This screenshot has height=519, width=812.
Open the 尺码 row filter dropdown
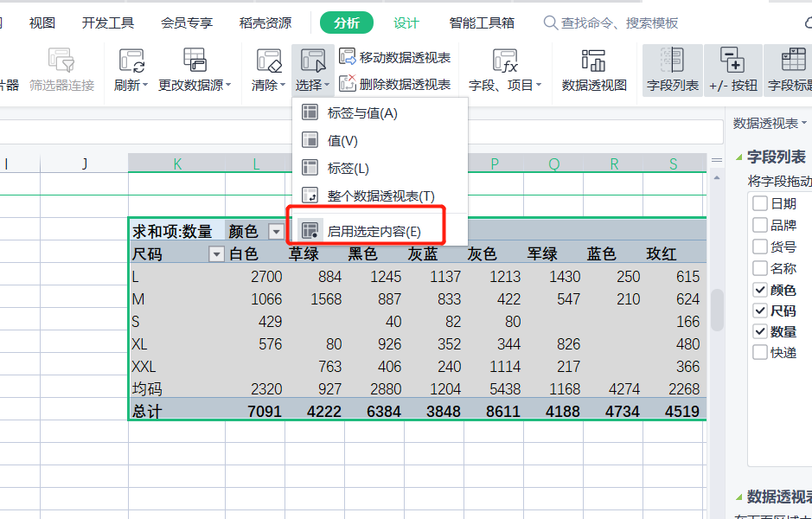pyautogui.click(x=216, y=254)
